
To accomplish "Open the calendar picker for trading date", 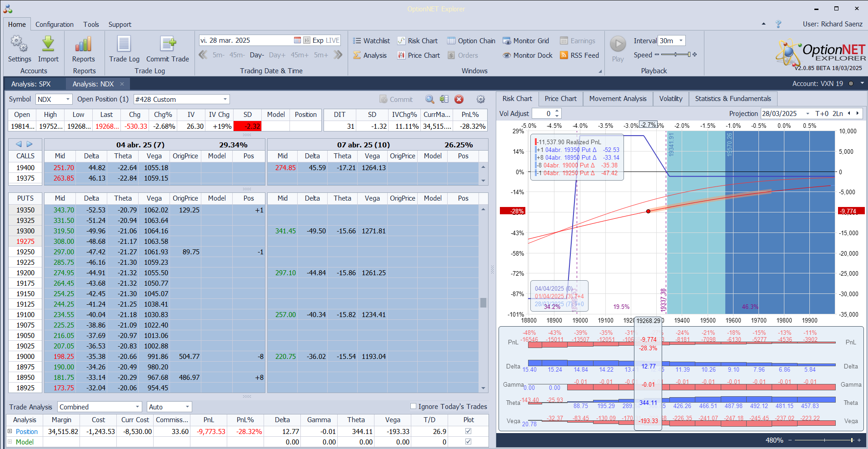I will (x=297, y=40).
